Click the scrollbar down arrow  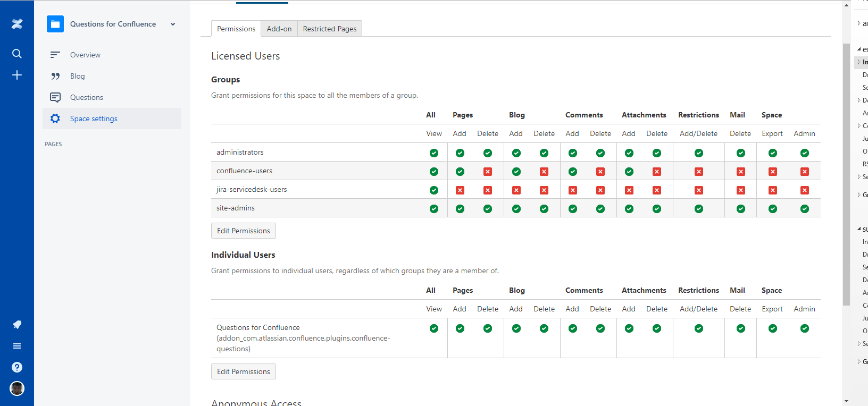point(847,401)
